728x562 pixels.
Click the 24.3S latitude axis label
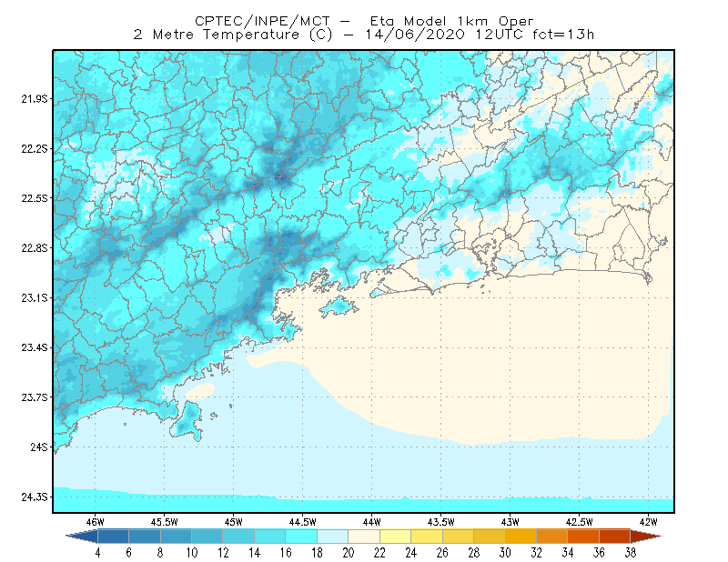pyautogui.click(x=35, y=497)
